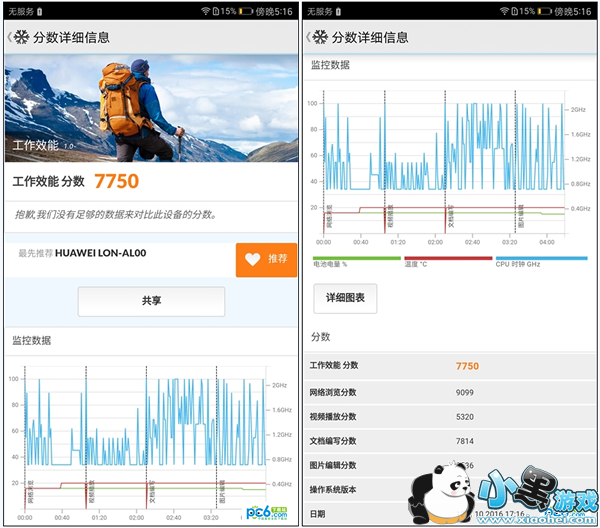The height and width of the screenshot is (528, 600).
Task: Select the 网络浏览分数 9099 row
Action: (450, 392)
